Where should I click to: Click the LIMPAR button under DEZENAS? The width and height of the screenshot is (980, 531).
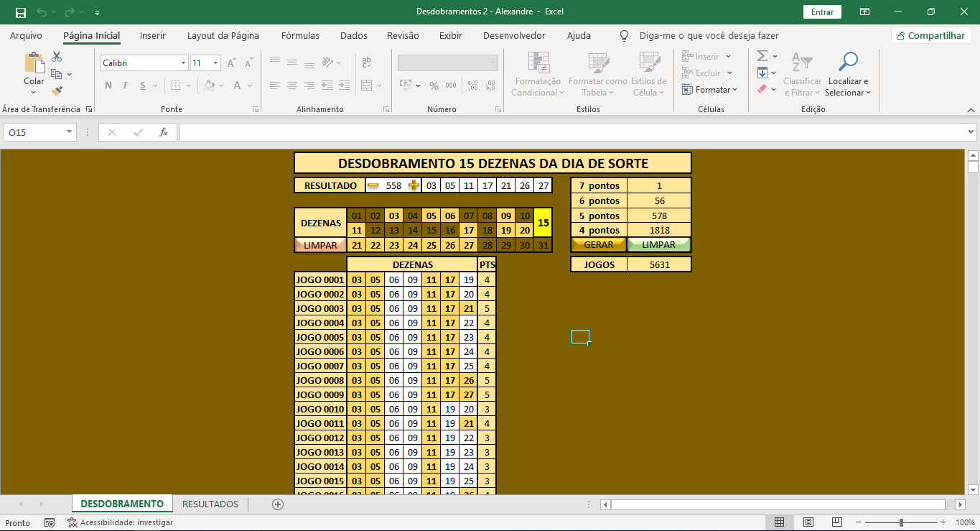pos(320,245)
